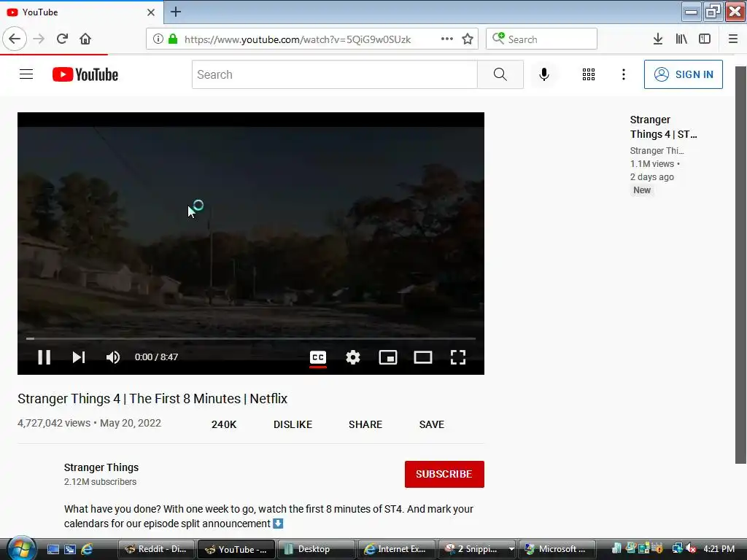Screen dimensions: 747x560
Task: Switch to Internet Explorer taskbar button
Action: pos(396,550)
